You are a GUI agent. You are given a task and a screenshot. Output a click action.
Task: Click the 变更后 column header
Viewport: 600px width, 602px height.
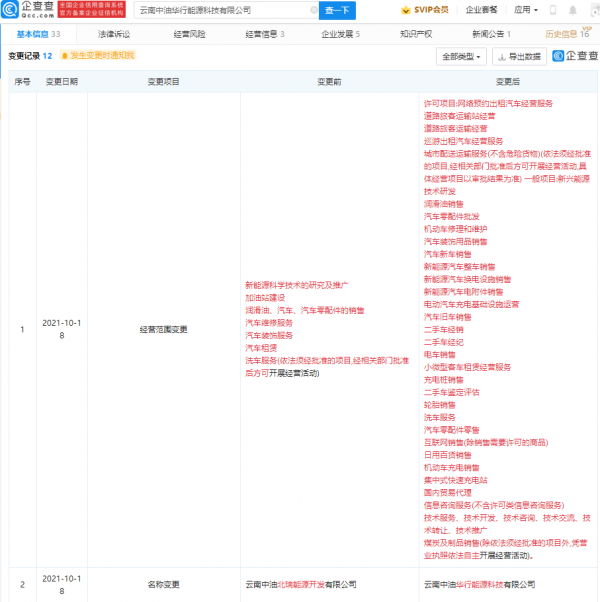[508, 82]
